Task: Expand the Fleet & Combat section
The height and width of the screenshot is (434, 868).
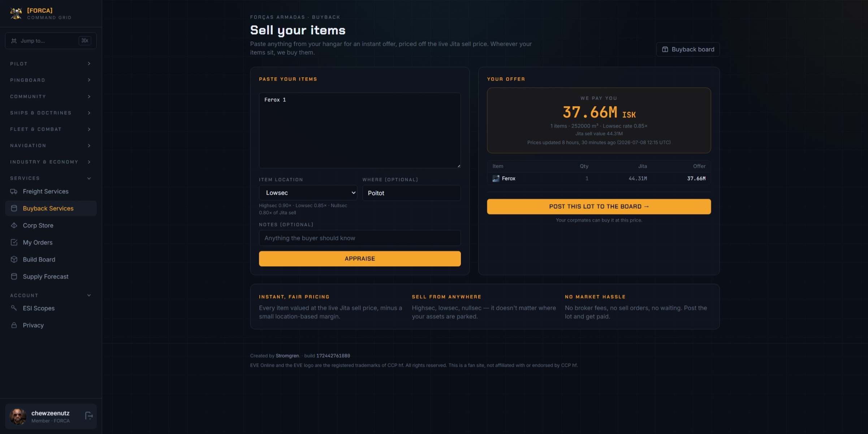Action: (51, 129)
